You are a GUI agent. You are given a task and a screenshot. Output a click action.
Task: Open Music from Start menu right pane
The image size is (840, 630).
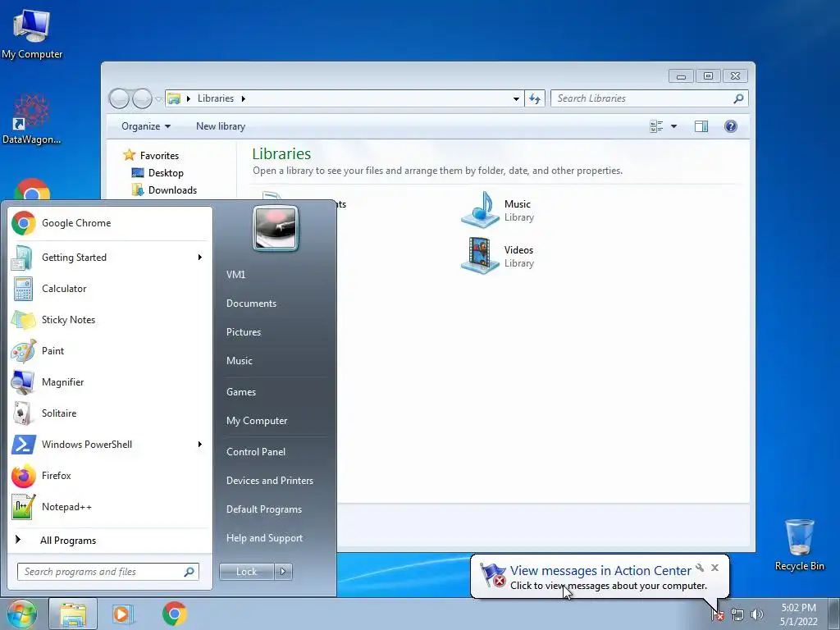[239, 361]
